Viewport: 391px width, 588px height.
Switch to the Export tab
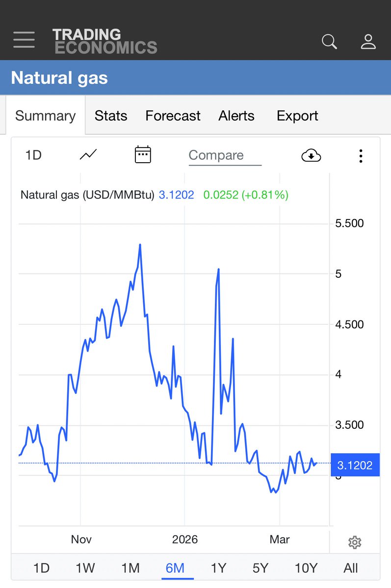pos(297,116)
